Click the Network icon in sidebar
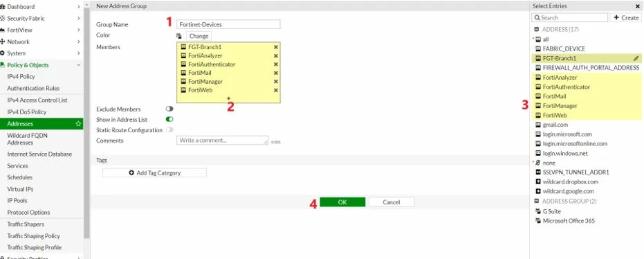 pos(3,42)
